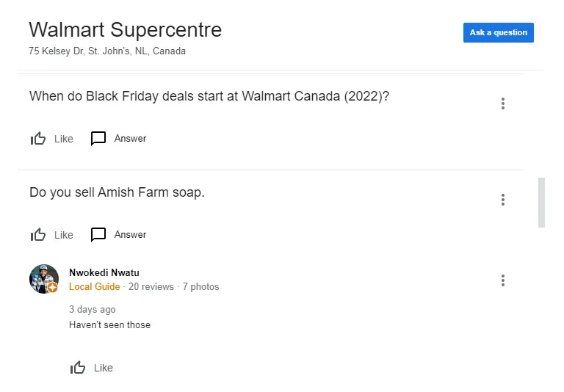The image size is (564, 392).
Task: Click the Ask a question button
Action: coord(498,32)
